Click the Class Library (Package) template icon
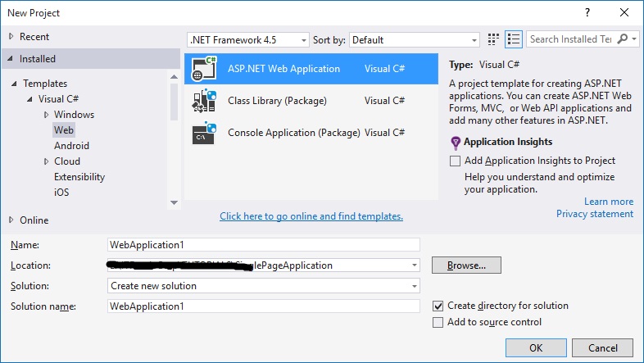The width and height of the screenshot is (644, 363). point(204,101)
